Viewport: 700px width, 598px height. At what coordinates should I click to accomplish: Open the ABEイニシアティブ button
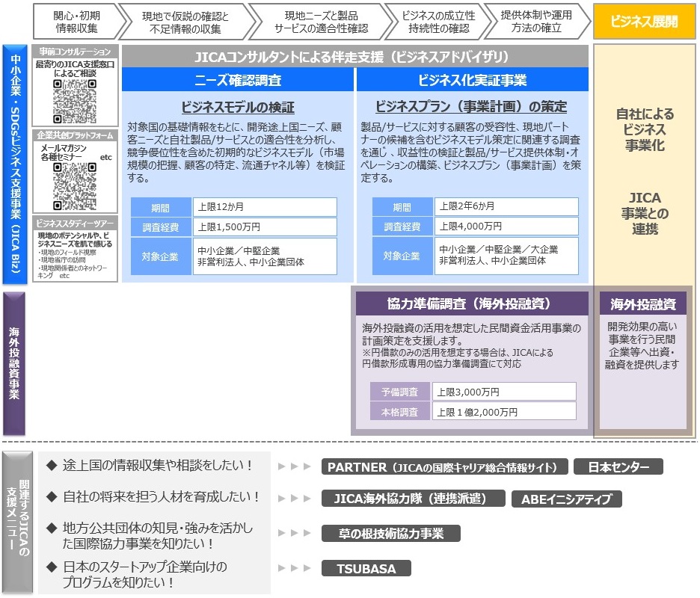coord(567,499)
